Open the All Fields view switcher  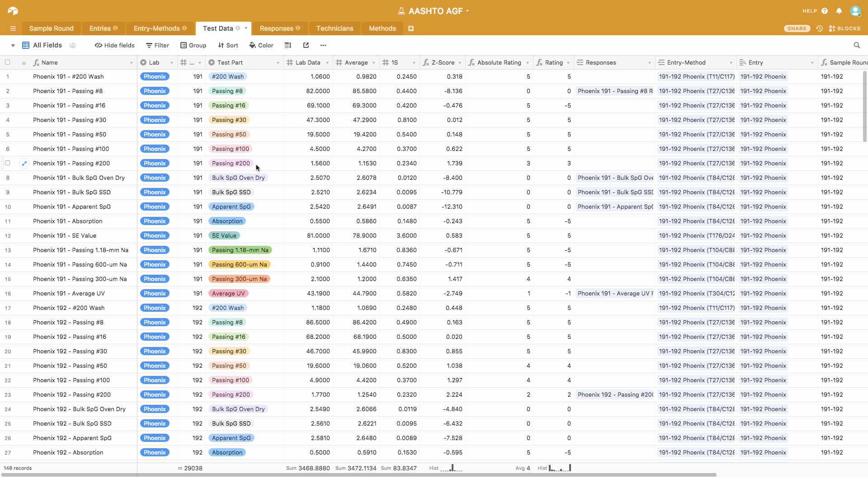point(42,45)
